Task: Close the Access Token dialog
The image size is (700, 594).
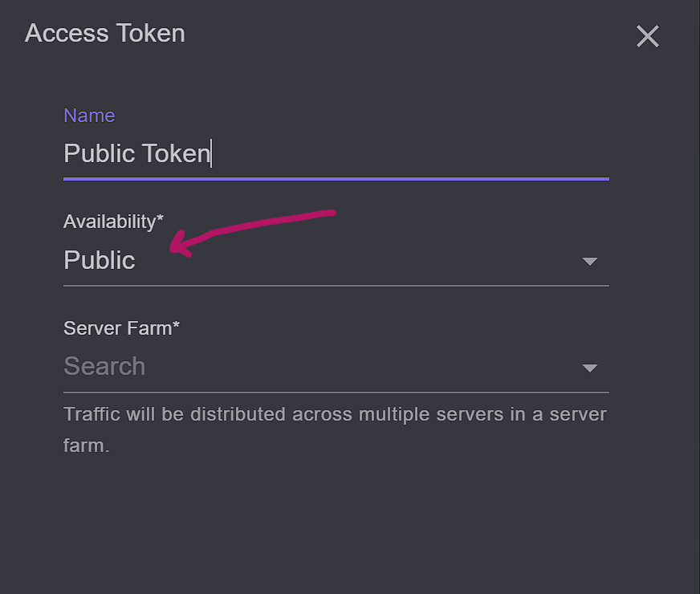Action: click(647, 36)
